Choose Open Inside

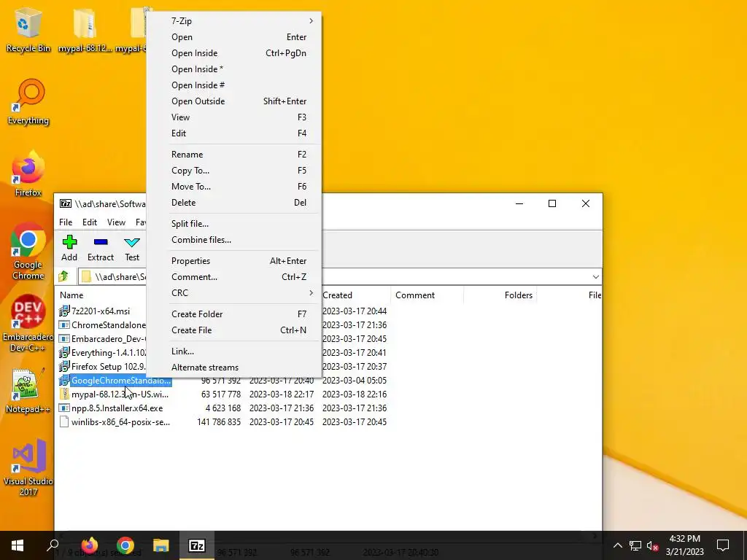[234, 52]
